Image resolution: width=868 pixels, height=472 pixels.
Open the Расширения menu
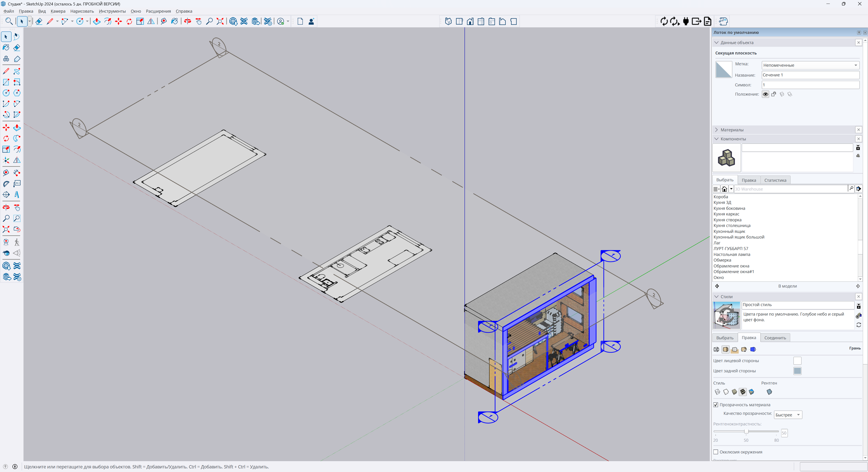coord(158,11)
